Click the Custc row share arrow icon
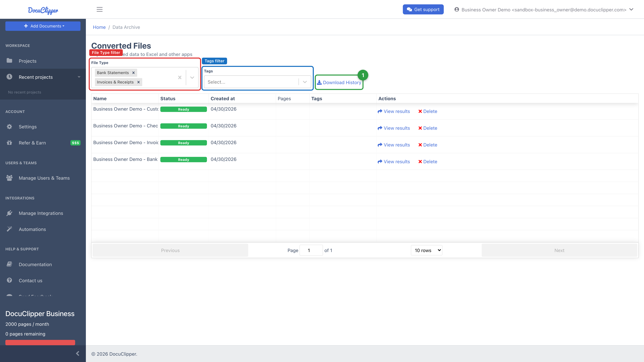644x362 pixels. click(x=380, y=111)
